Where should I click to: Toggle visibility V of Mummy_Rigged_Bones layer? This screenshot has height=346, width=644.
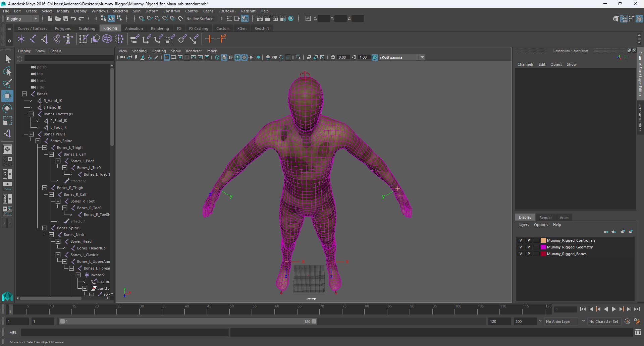pyautogui.click(x=521, y=254)
